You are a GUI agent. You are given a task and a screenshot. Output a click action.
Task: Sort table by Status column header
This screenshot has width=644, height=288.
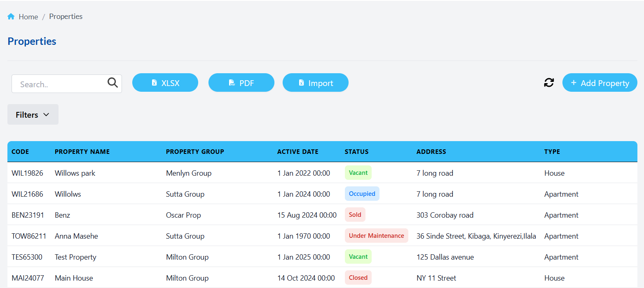click(x=356, y=152)
